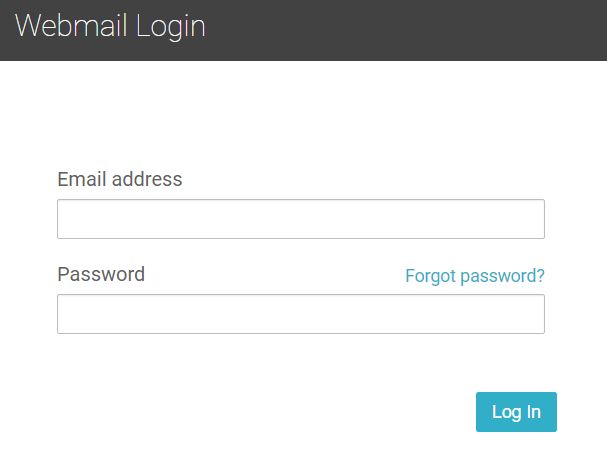Select the text box under Email address
Image resolution: width=607 pixels, height=466 pixels.
(x=300, y=219)
